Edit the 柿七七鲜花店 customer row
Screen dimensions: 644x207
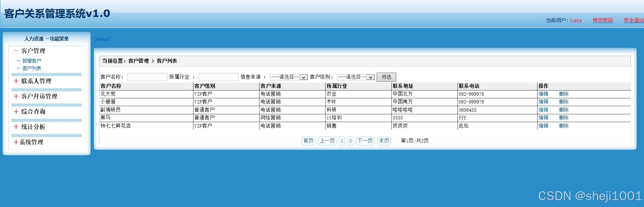(x=543, y=126)
